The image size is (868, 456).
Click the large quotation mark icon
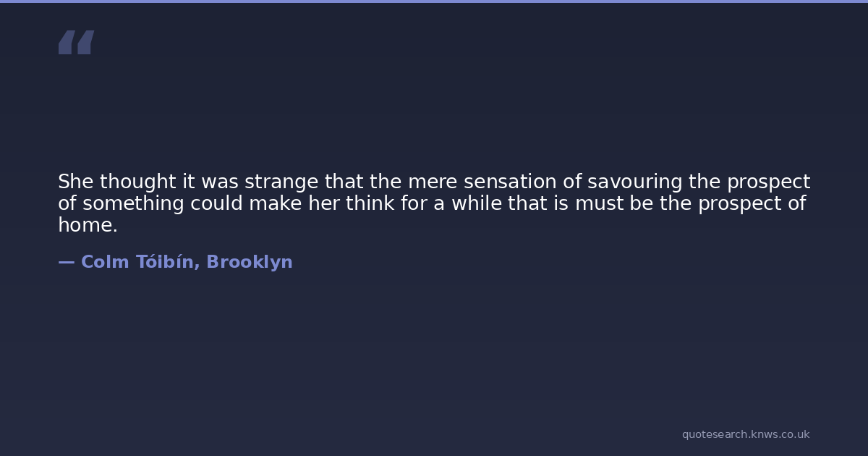tap(76, 42)
